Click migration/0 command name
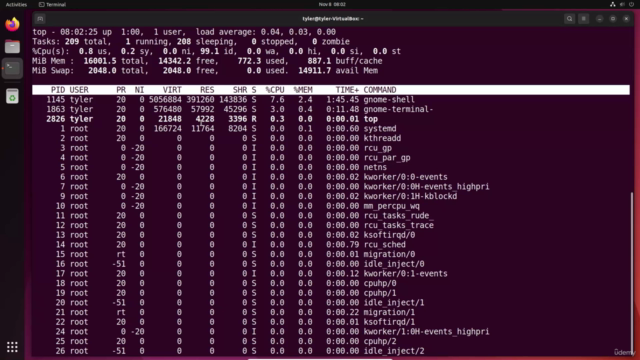 click(389, 254)
